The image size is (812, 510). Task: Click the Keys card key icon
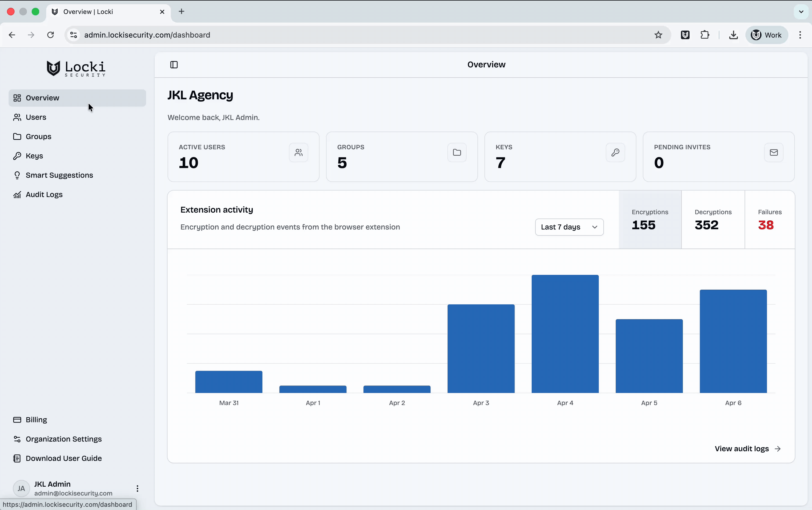[x=615, y=153]
